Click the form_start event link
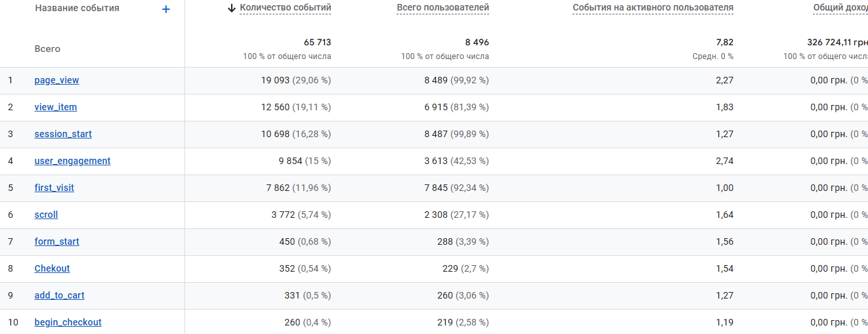The height and width of the screenshot is (334, 868). click(57, 241)
